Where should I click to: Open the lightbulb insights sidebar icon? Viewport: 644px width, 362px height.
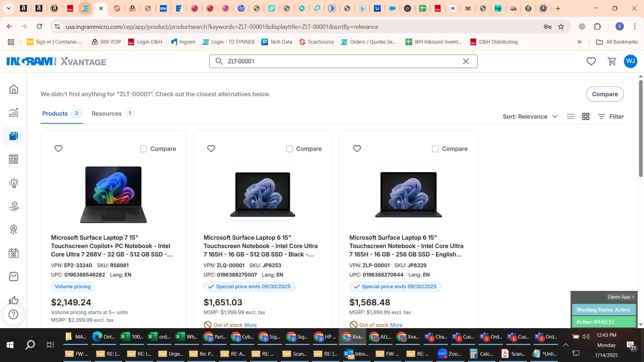point(13,183)
